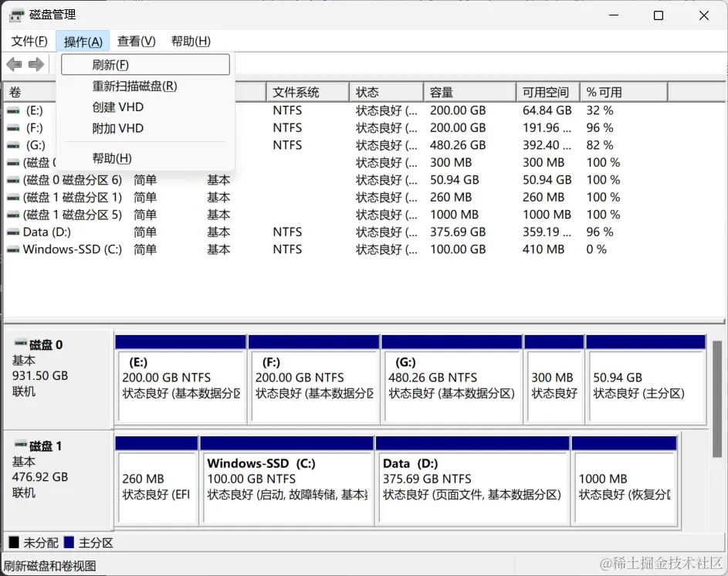
Task: Select the Data (D:) row text
Action: point(47,232)
